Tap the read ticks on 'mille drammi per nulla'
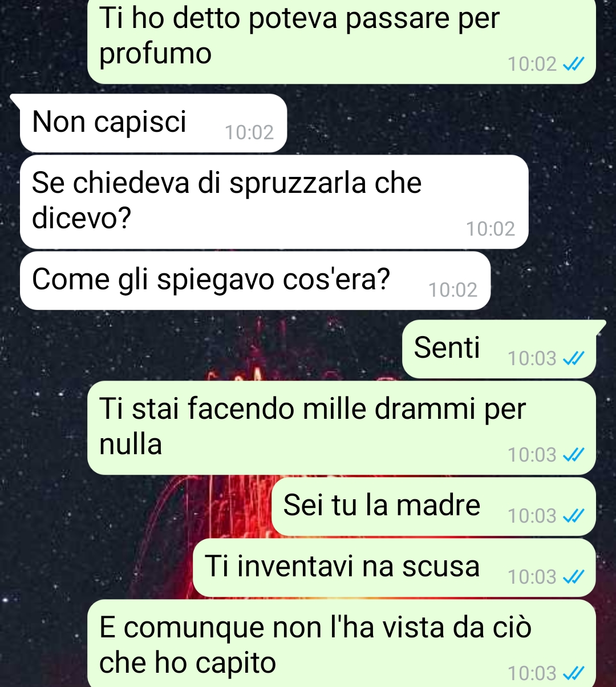The image size is (616, 687). 573,455
